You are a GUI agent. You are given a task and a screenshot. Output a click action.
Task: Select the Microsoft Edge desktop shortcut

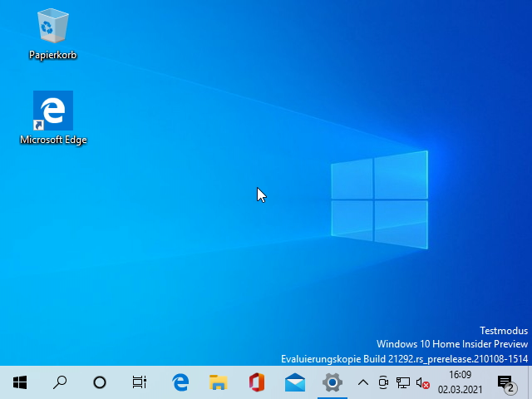pos(53,111)
